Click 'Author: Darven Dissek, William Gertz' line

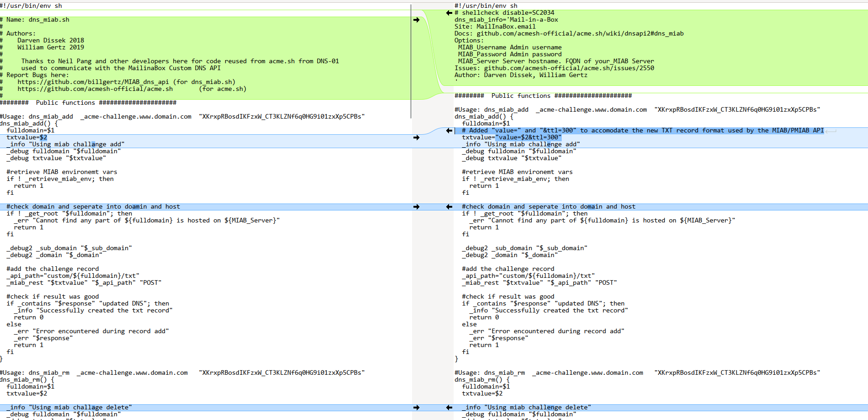(x=521, y=75)
